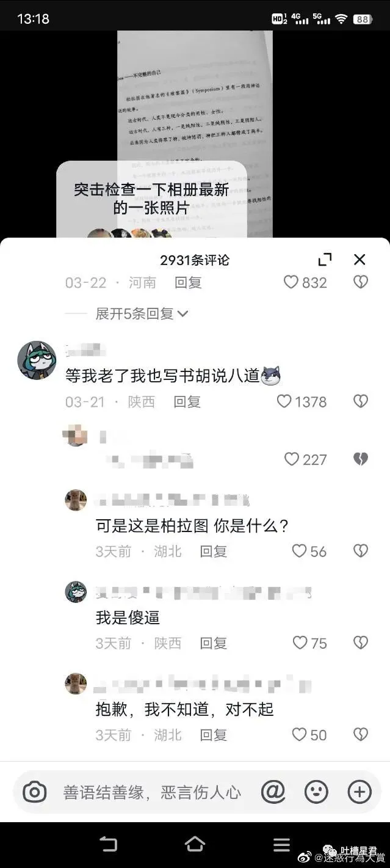Image resolution: width=390 pixels, height=868 pixels.
Task: Tap the plus icon in comment bar
Action: pyautogui.click(x=359, y=792)
